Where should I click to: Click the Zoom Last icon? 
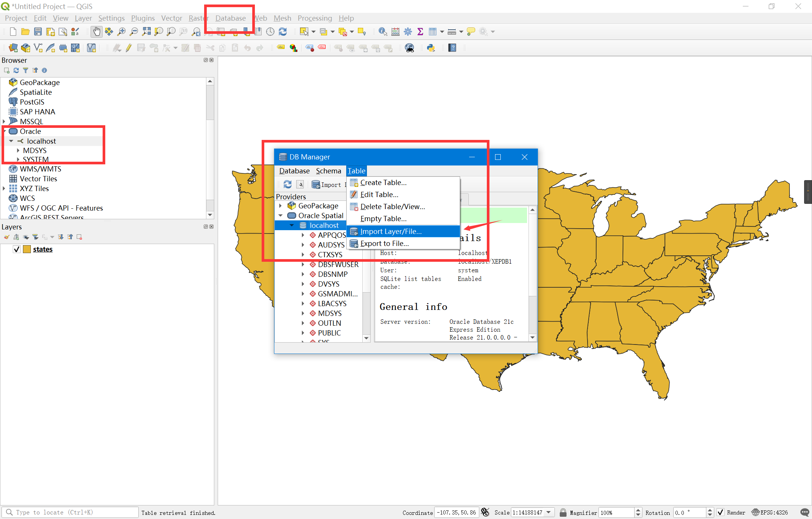(x=196, y=32)
